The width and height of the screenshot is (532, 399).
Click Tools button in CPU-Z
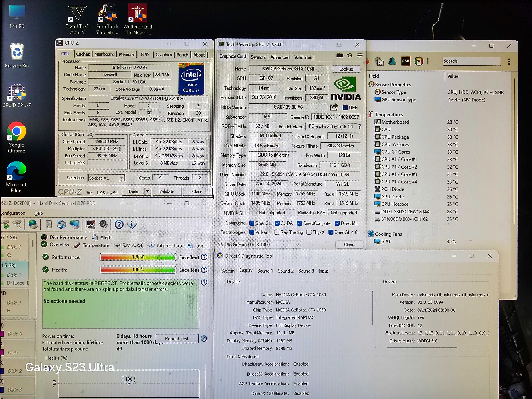[x=133, y=191]
